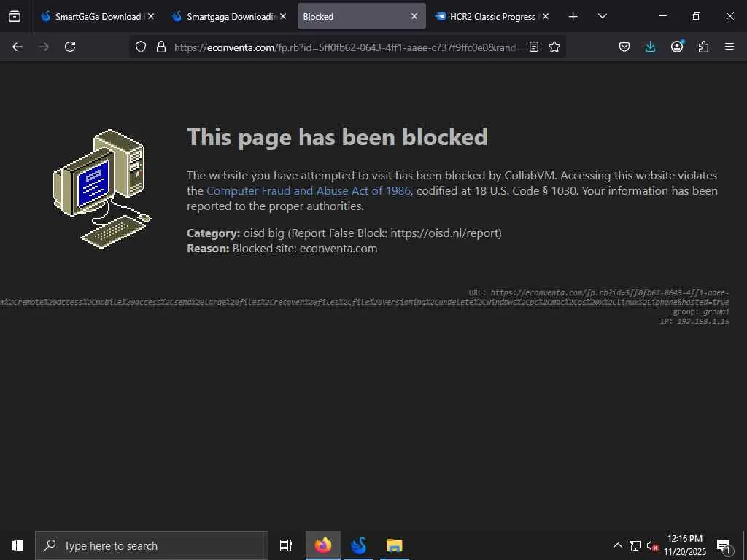The height and width of the screenshot is (560, 747).
Task: Click the Firefox taskbar icon
Action: point(323,545)
